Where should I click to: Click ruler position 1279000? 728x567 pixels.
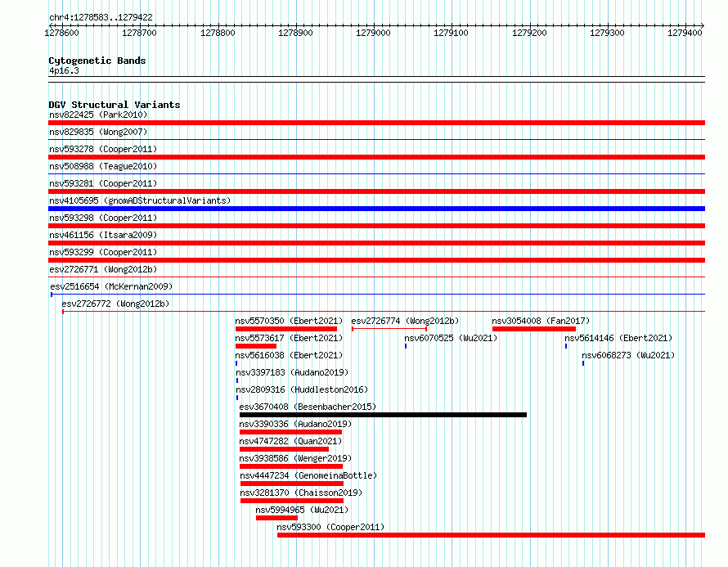click(x=373, y=33)
